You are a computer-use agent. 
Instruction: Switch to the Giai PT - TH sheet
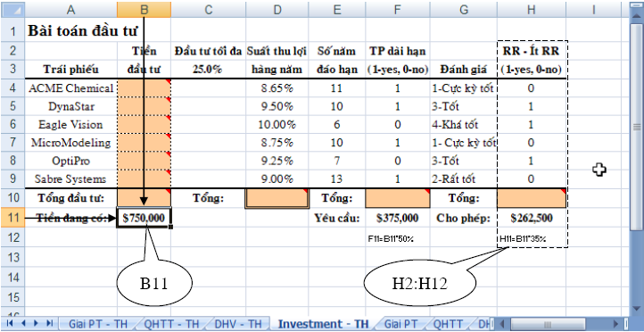[98, 323]
